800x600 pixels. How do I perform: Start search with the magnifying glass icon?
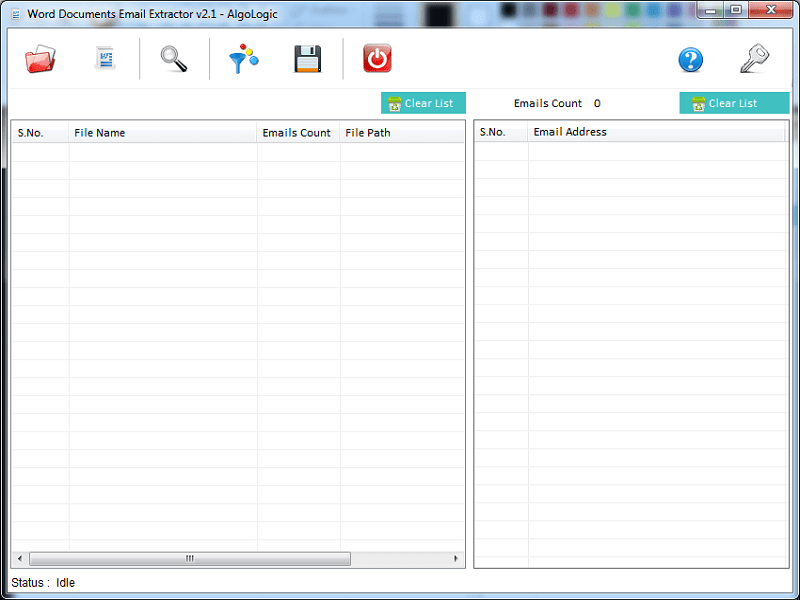(x=174, y=59)
